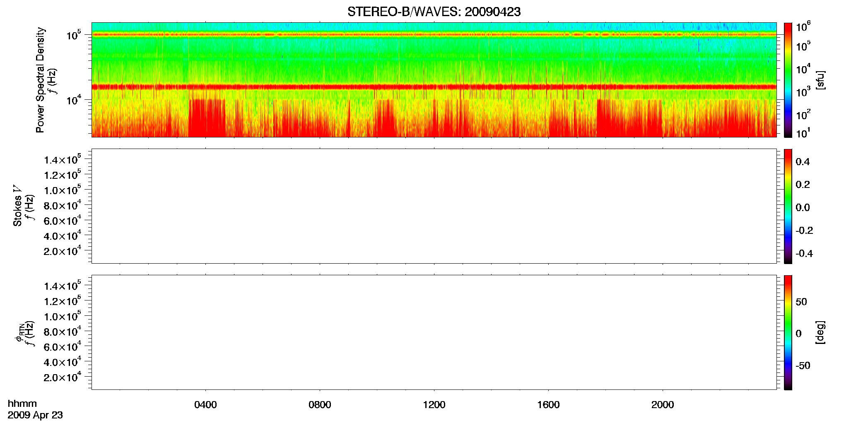Click the red horizontal band in the spectrogram
The height and width of the screenshot is (447, 868).
[x=434, y=87]
